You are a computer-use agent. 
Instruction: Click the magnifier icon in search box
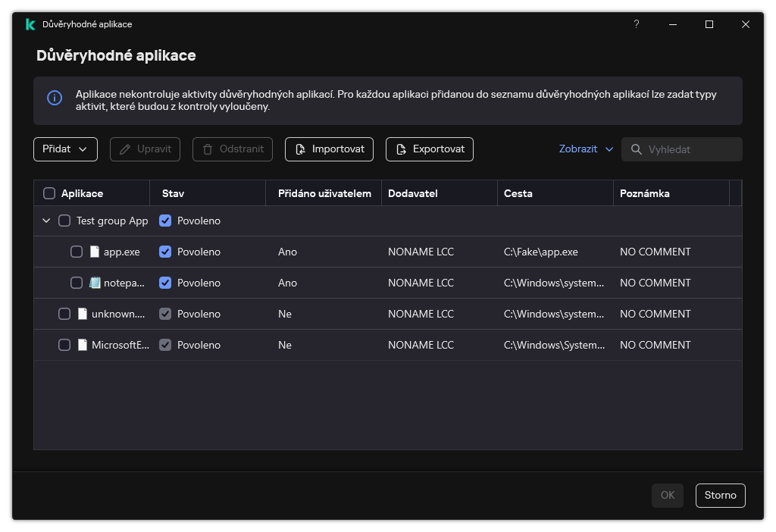(636, 149)
